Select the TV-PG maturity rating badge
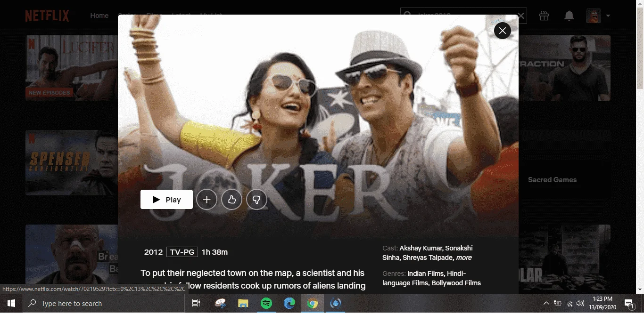Viewport: 644px width, 314px height. point(182,252)
